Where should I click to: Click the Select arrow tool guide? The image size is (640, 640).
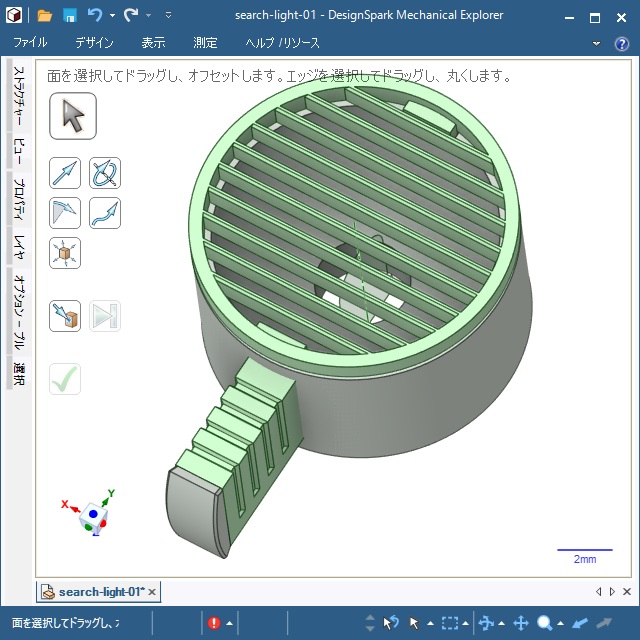72,116
